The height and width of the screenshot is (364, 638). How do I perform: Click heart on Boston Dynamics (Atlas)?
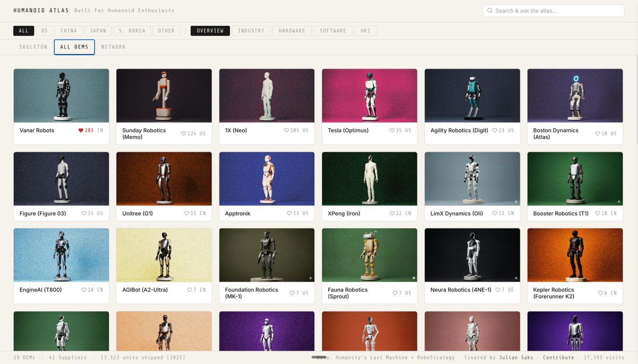coord(598,133)
